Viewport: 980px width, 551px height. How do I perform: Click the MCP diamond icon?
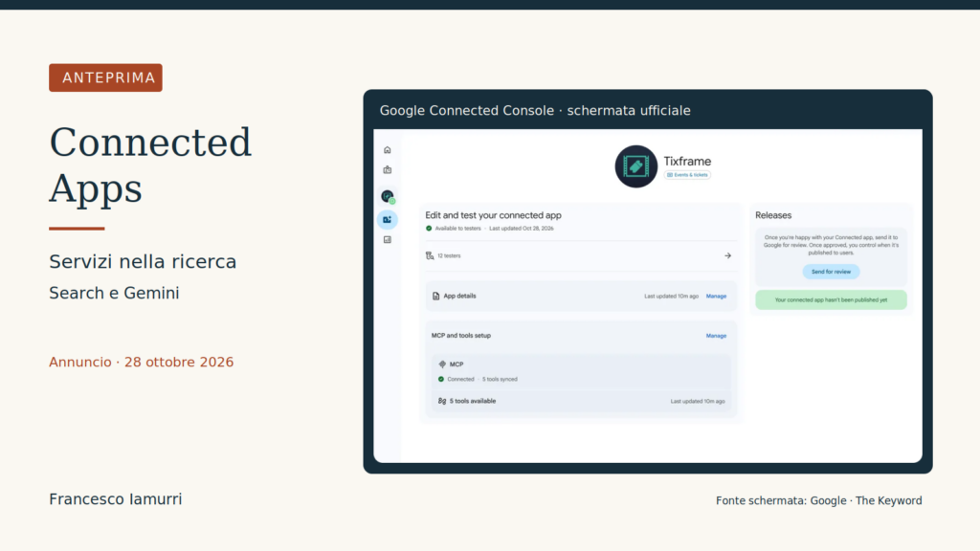click(x=442, y=364)
